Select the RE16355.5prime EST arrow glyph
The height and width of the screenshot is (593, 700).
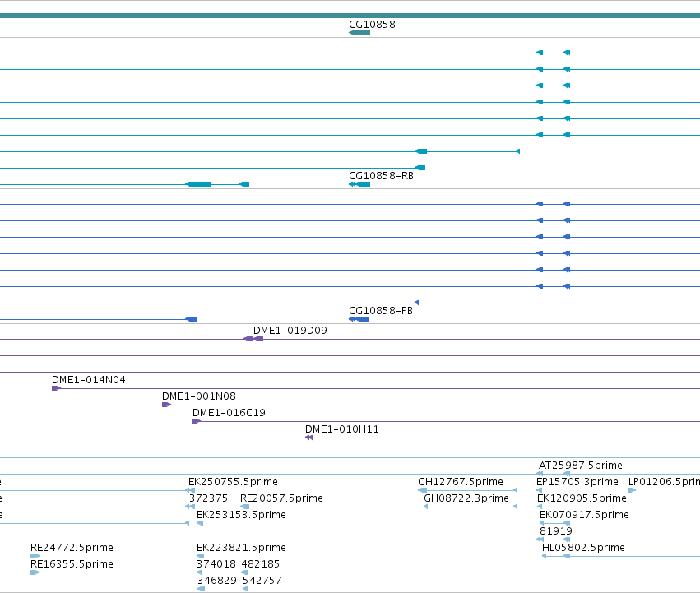tap(35, 572)
